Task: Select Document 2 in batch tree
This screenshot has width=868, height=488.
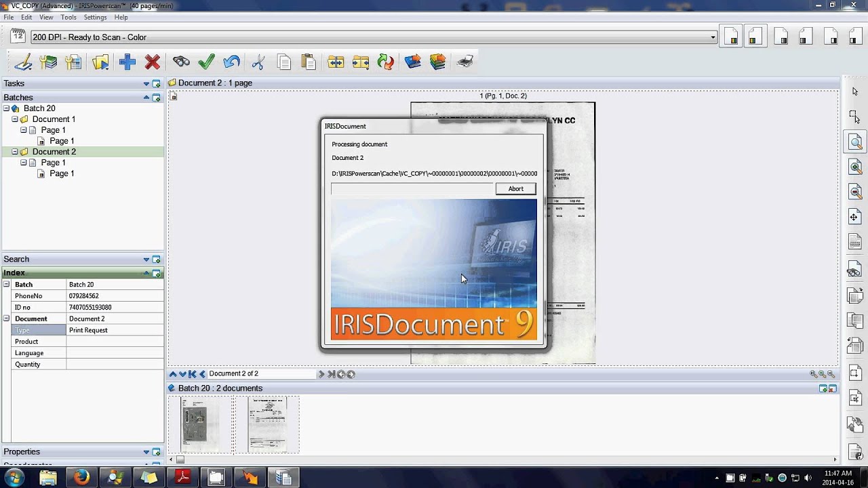Action: (54, 152)
